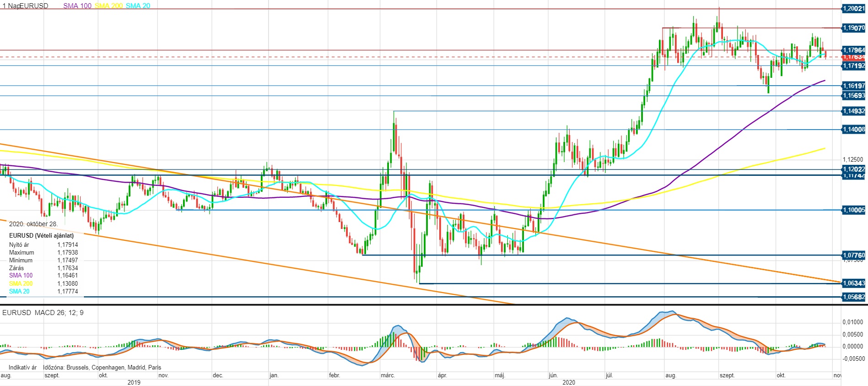Select the MACD scale value 0,00000

(853, 347)
